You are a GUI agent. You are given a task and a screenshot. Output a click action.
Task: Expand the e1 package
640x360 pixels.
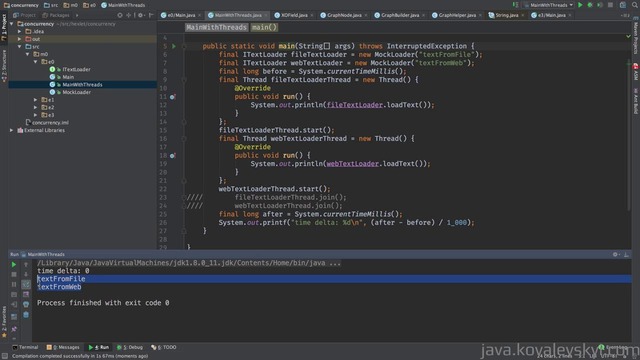pos(36,100)
